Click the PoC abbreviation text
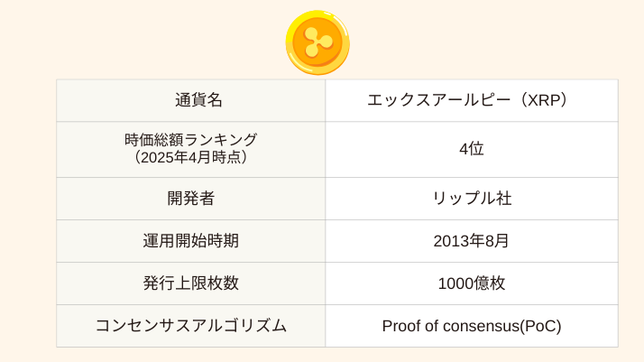Image resolution: width=644 pixels, height=362 pixels. point(542,326)
